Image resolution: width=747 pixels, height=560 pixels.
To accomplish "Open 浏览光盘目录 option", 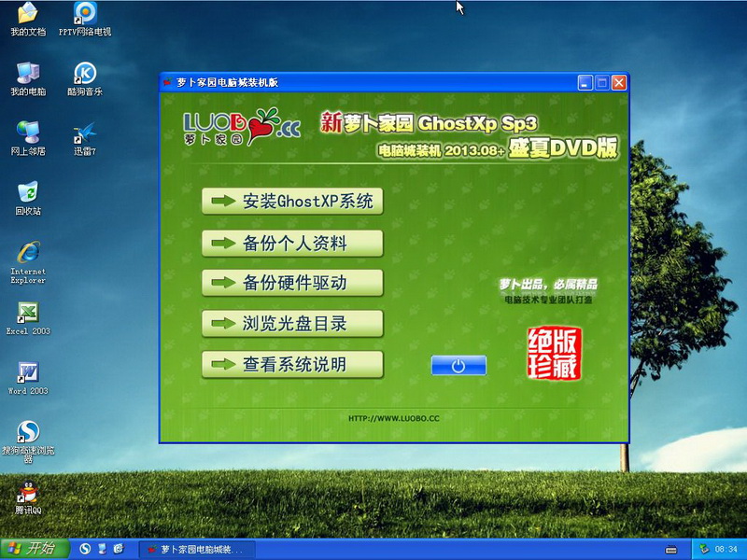I will click(x=293, y=324).
